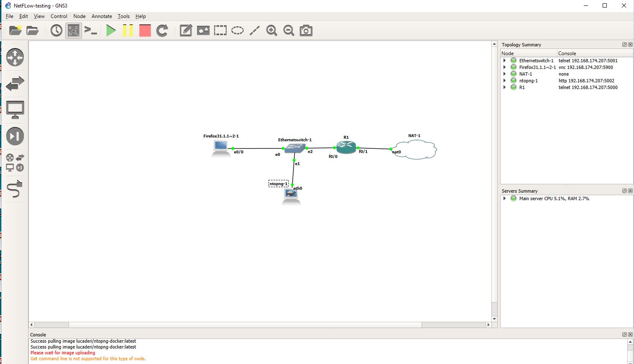Screen dimensions: 634x364
Task: Expand Ethernetswitch-1 in Topology Summary
Action: point(504,61)
